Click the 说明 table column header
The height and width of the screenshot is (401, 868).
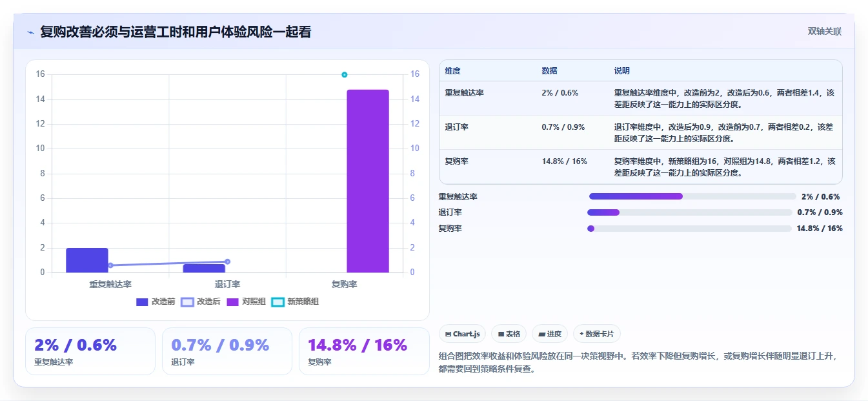(x=622, y=71)
